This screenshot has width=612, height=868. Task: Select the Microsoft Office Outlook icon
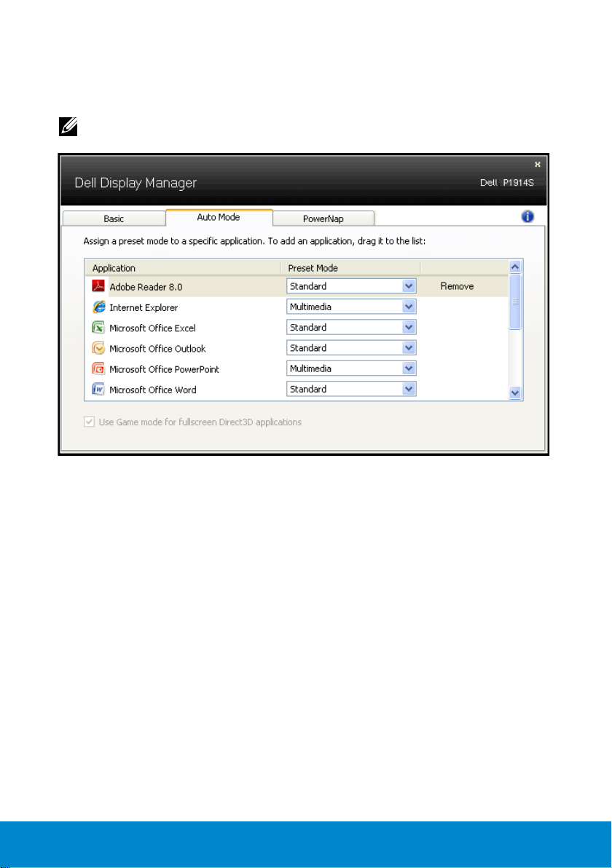click(98, 348)
